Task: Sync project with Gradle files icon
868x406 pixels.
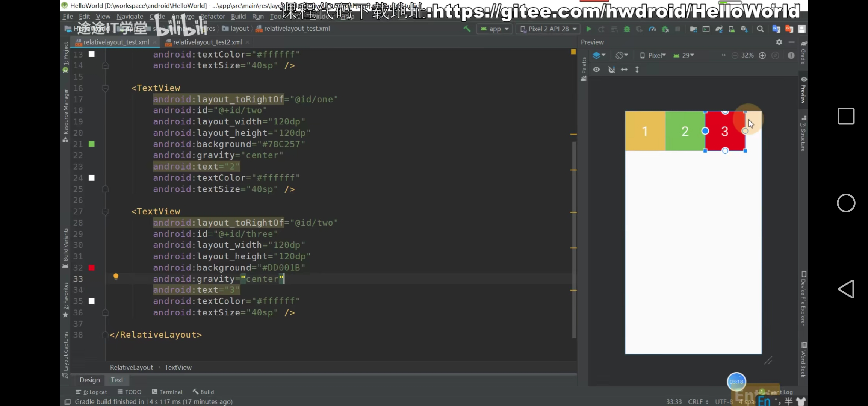Action: 719,29
